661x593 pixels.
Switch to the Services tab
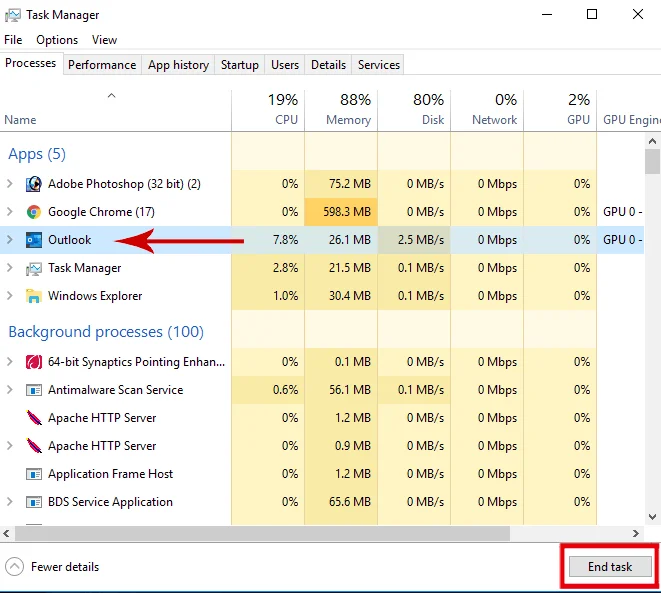click(379, 65)
